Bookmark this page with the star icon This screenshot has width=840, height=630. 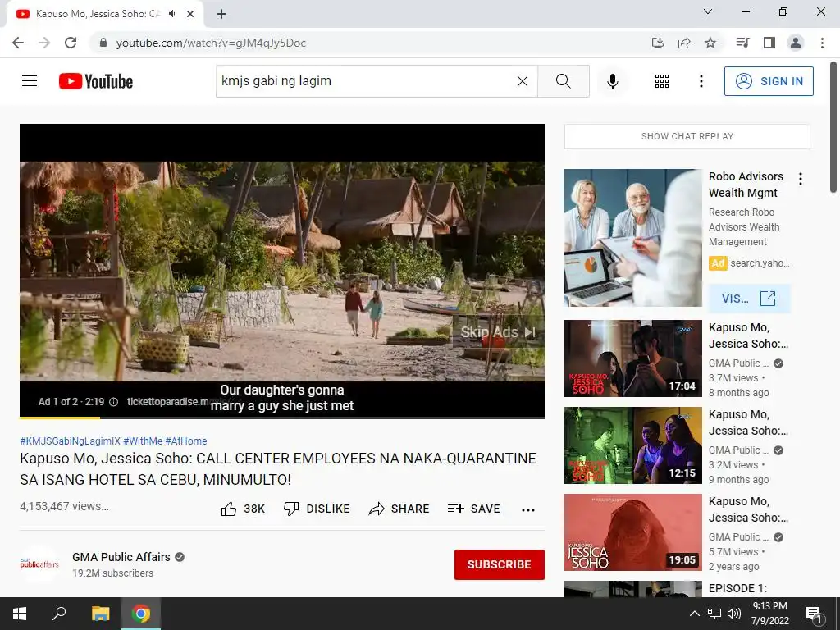pyautogui.click(x=710, y=43)
